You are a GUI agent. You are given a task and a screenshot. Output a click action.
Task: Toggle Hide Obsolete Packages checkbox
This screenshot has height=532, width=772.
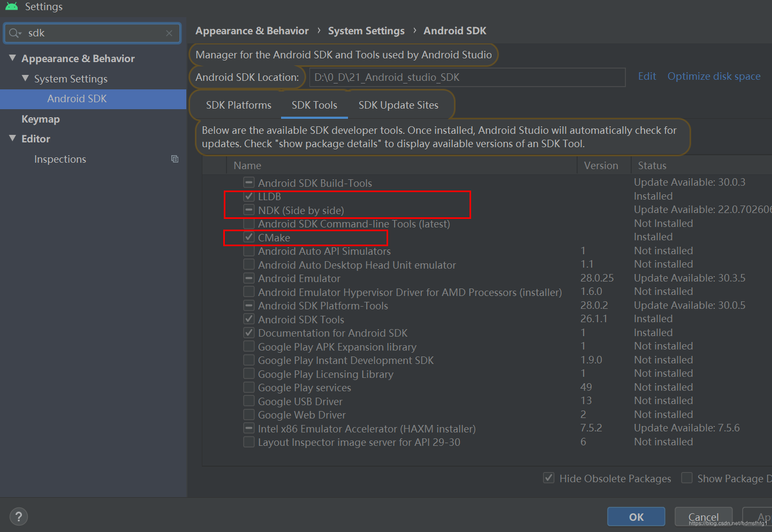tap(549, 478)
